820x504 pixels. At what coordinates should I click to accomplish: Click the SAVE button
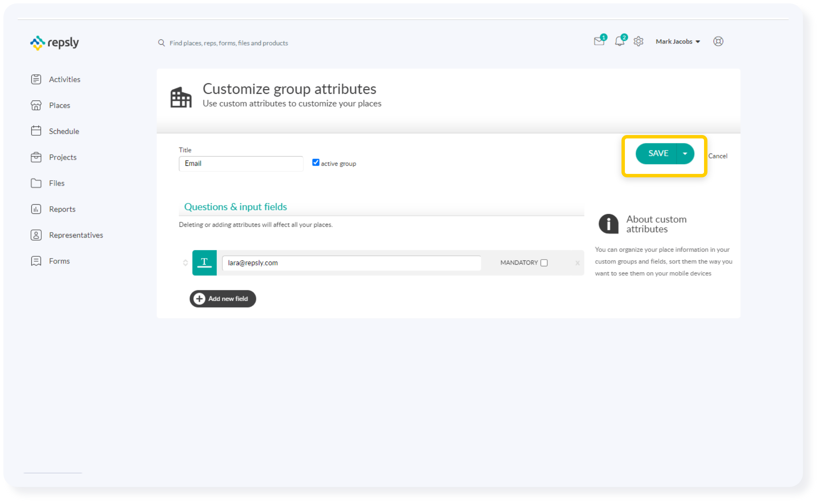pos(657,153)
